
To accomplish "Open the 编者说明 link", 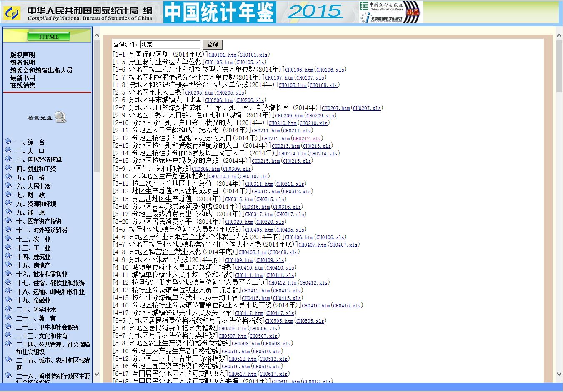I will coord(23,62).
